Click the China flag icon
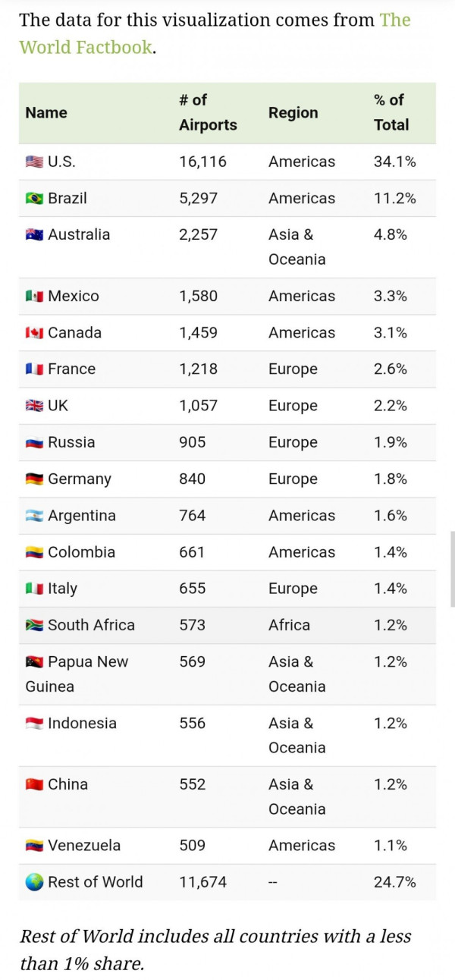This screenshot has height=980, width=455. click(x=34, y=785)
